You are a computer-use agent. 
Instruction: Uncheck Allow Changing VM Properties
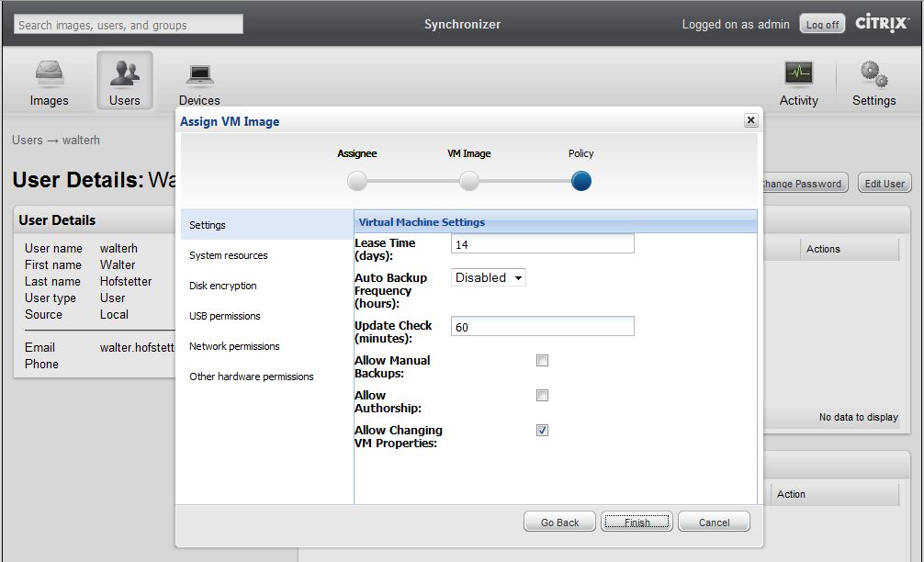[x=542, y=431]
